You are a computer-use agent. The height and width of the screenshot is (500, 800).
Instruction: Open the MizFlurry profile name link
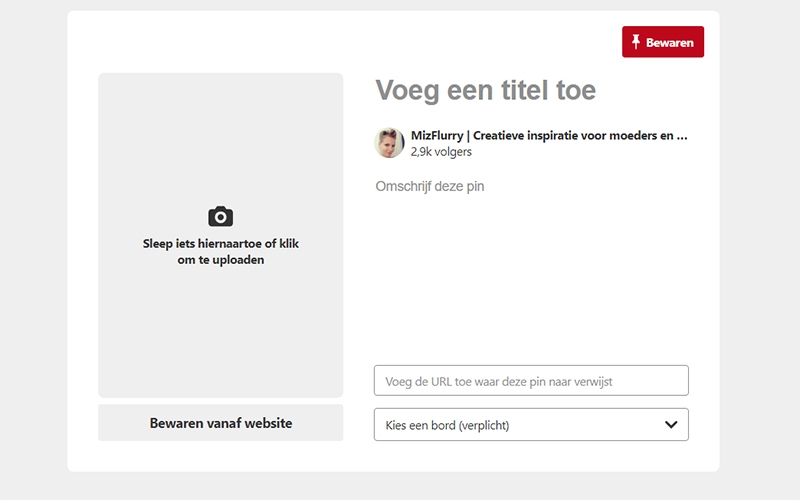coord(549,136)
